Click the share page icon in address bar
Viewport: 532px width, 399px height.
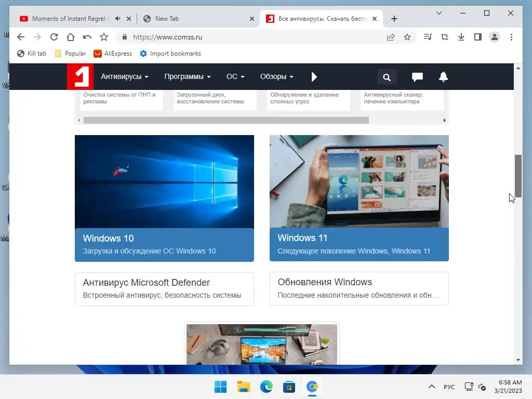[391, 37]
